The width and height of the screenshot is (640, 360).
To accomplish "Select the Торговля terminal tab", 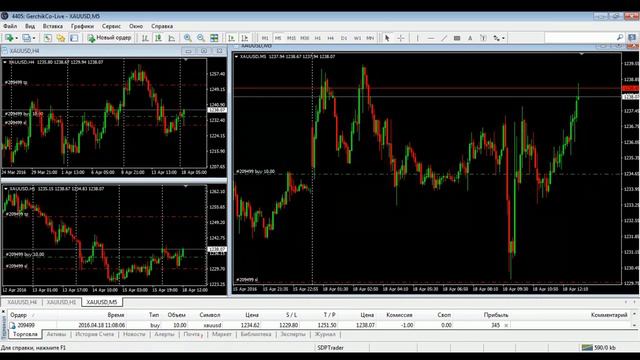I will pos(25,334).
